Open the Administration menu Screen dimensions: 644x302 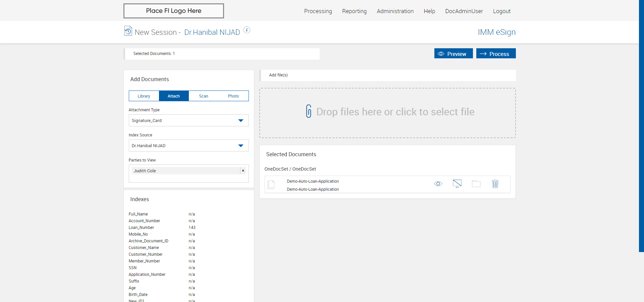click(x=395, y=11)
